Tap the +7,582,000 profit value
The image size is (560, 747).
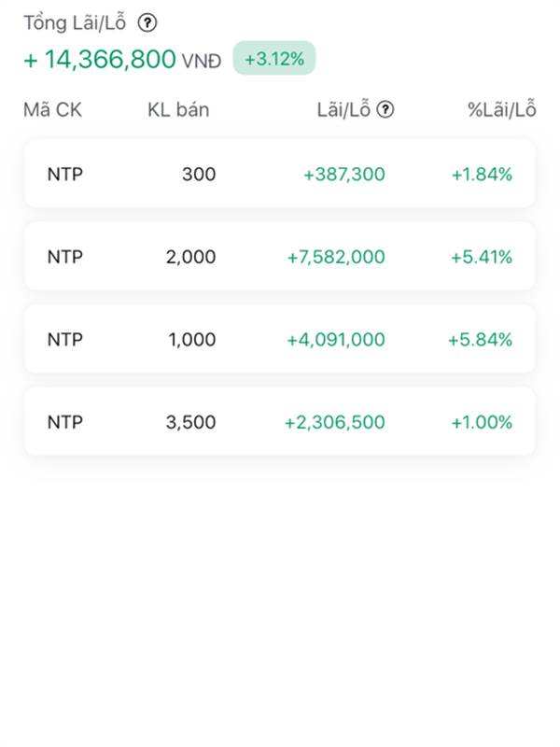[336, 257]
